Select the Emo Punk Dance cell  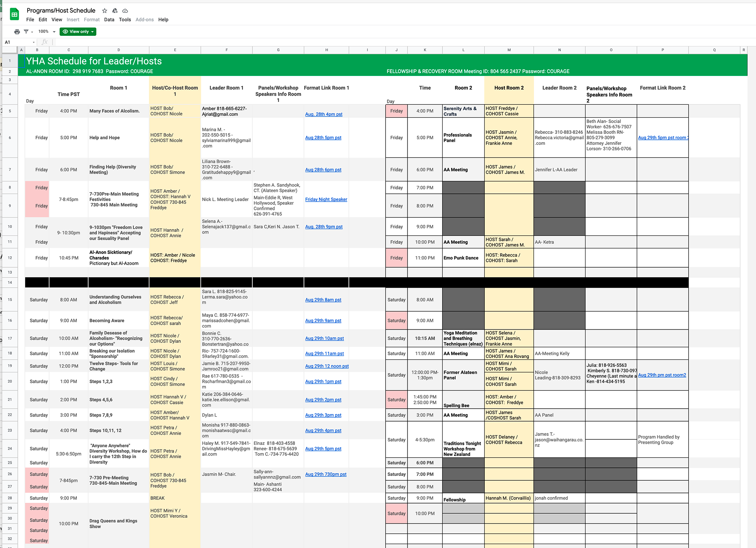(x=463, y=258)
